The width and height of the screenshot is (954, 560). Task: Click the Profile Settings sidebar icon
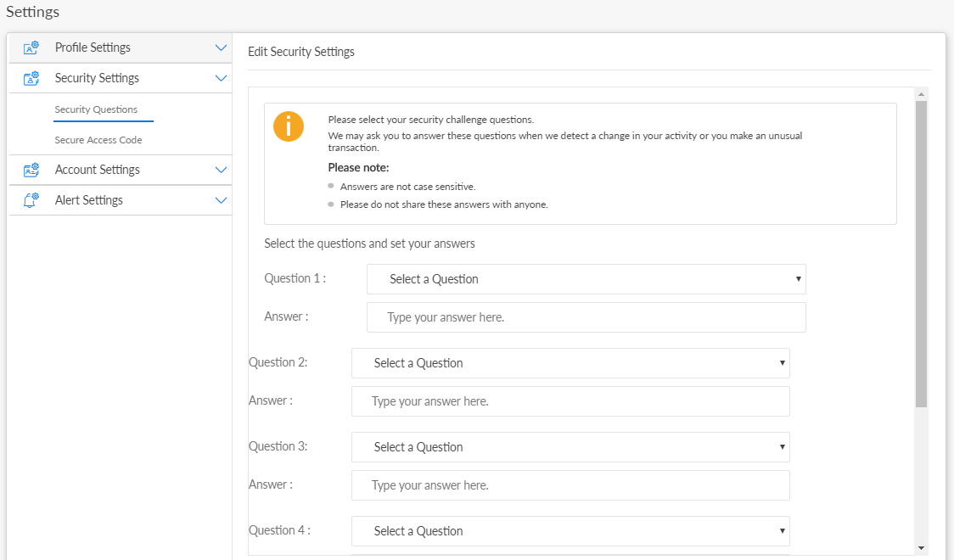coord(31,48)
